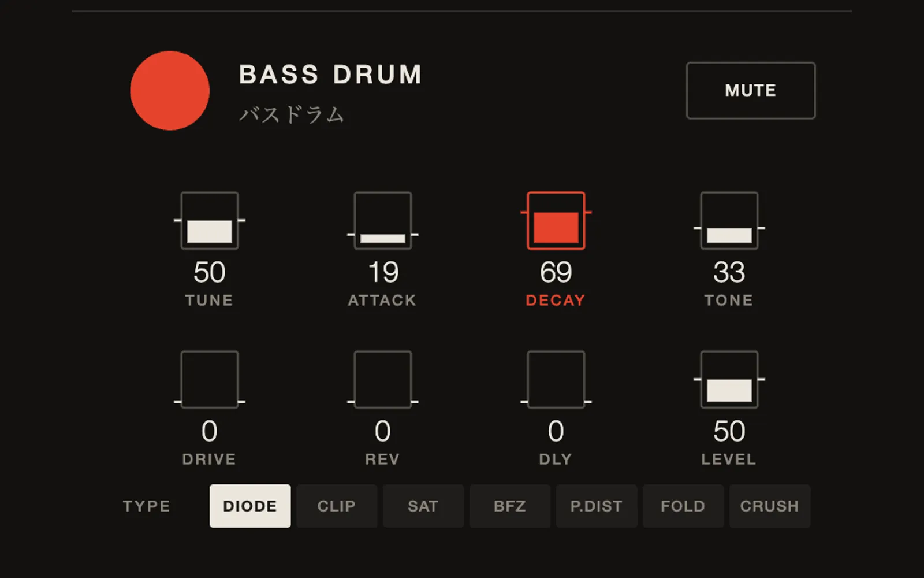Select BFZ distortion type

(x=510, y=506)
